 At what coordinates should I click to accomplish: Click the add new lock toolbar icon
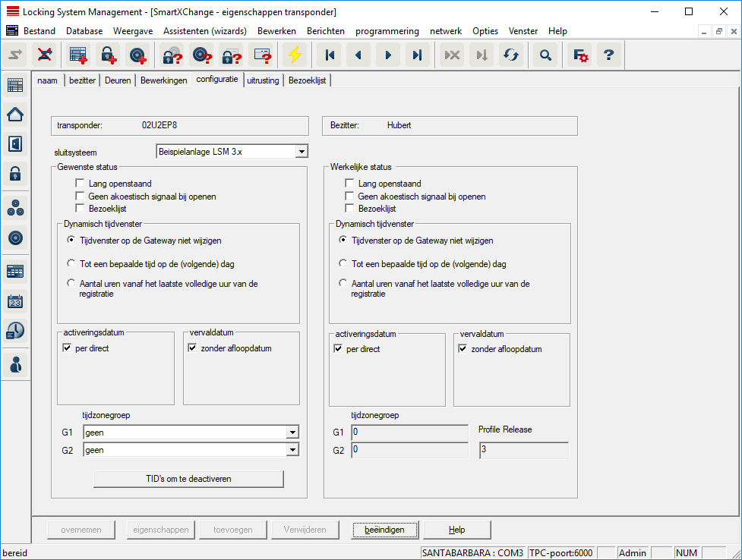pyautogui.click(x=109, y=55)
